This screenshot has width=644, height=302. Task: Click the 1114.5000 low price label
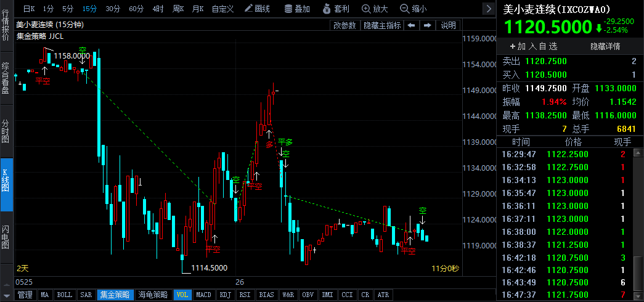pyautogui.click(x=209, y=268)
